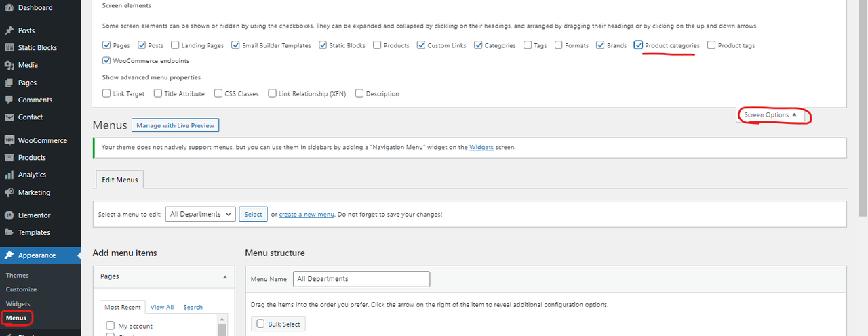Collapse the Screen Options panel
The image size is (868, 336).
click(x=771, y=115)
